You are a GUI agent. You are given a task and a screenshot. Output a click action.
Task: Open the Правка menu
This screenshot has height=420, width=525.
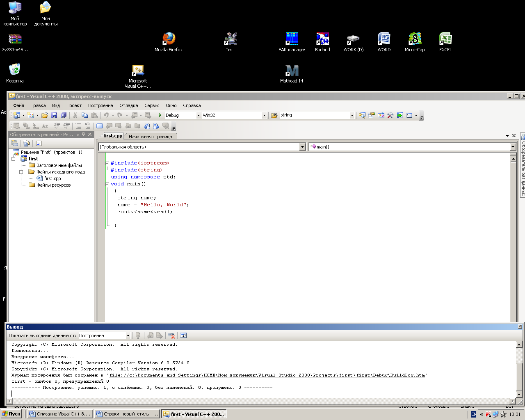38,105
